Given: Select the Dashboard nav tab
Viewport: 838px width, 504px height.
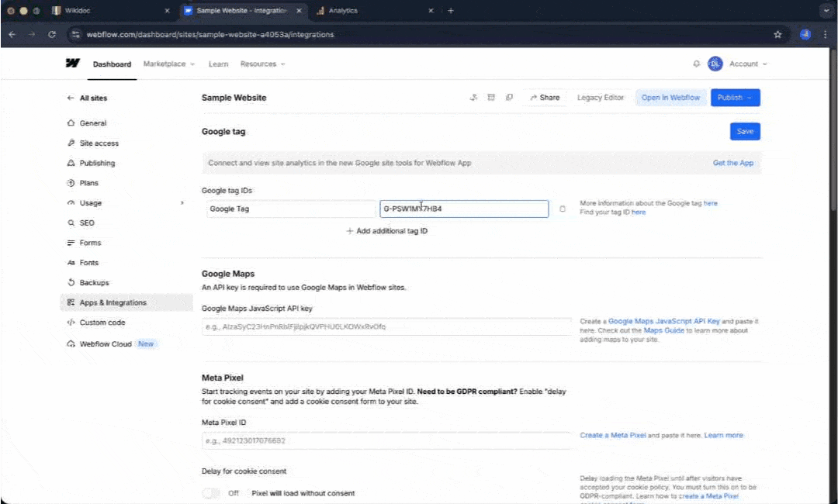Looking at the screenshot, I should (112, 64).
